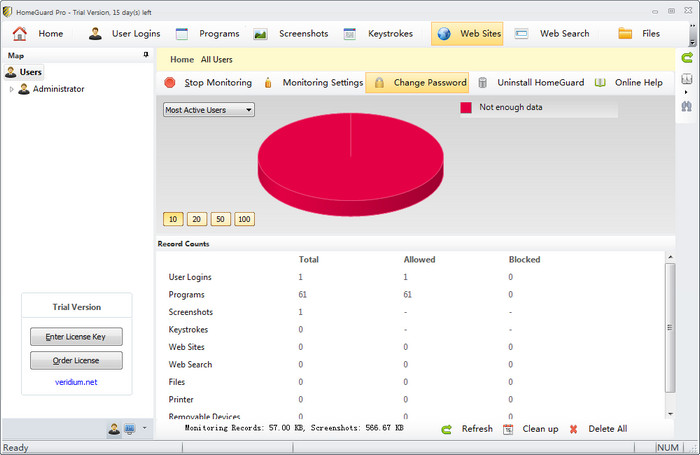Set chart limit to 100 users

click(x=244, y=219)
